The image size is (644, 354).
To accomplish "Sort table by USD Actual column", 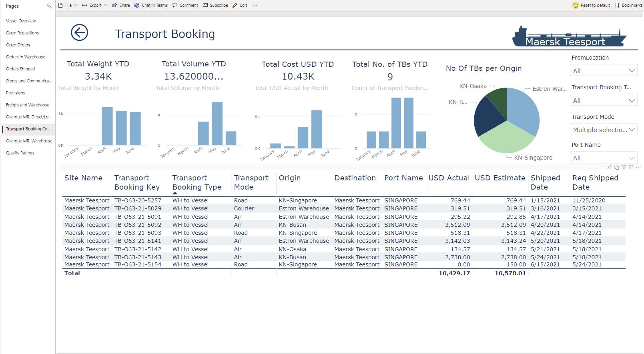I will pyautogui.click(x=449, y=178).
